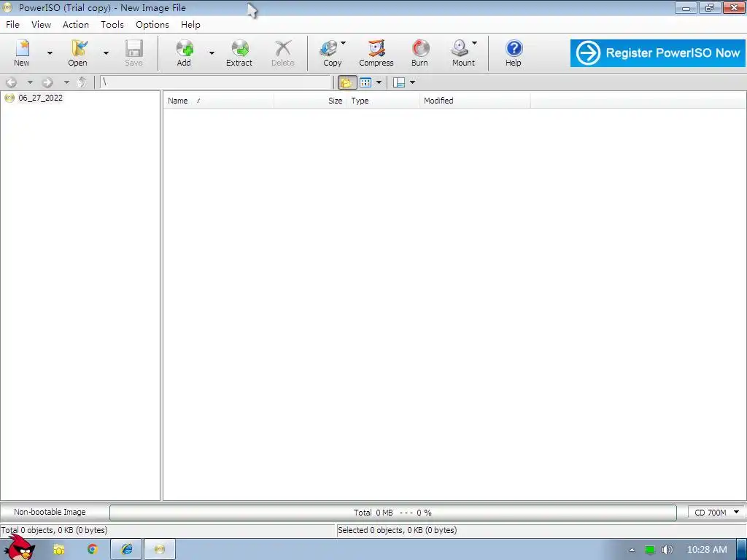Screen dimensions: 747x560
Task: Sort by the Name column header
Action: click(219, 101)
